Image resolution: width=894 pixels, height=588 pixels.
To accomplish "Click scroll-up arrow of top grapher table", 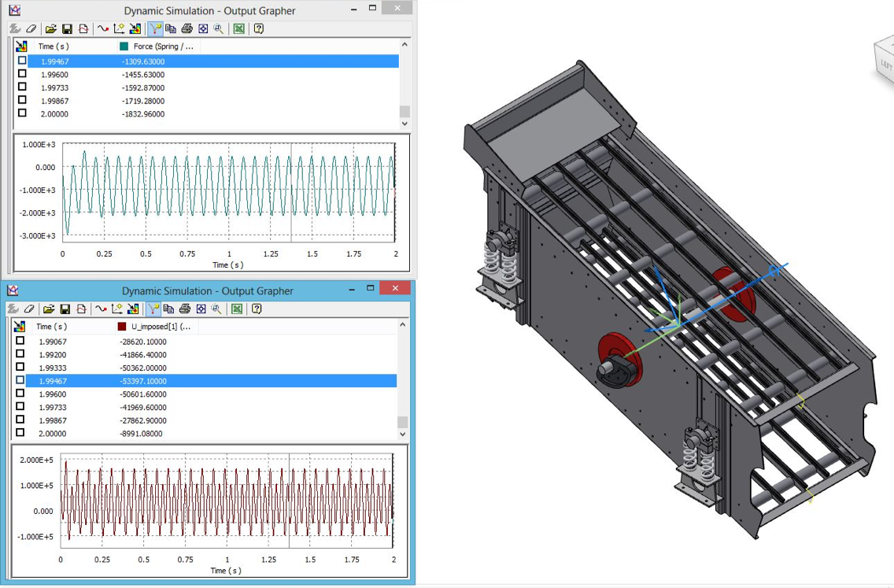I will click(x=405, y=46).
